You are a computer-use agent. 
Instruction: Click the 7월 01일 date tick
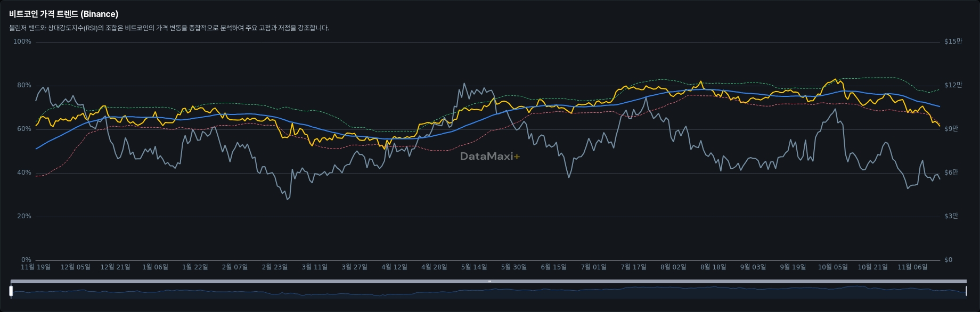(x=593, y=267)
